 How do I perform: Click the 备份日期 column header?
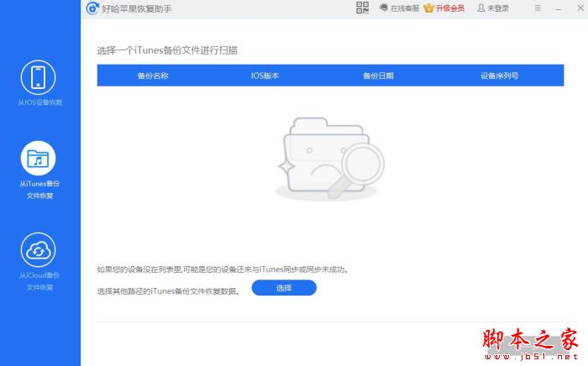378,76
